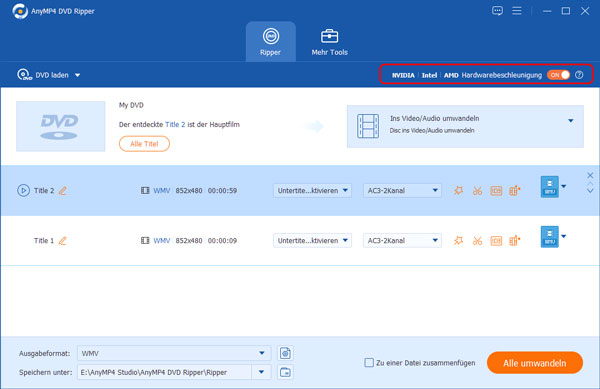The width and height of the screenshot is (600, 389).
Task: Click the My DVD label
Action: pos(131,105)
